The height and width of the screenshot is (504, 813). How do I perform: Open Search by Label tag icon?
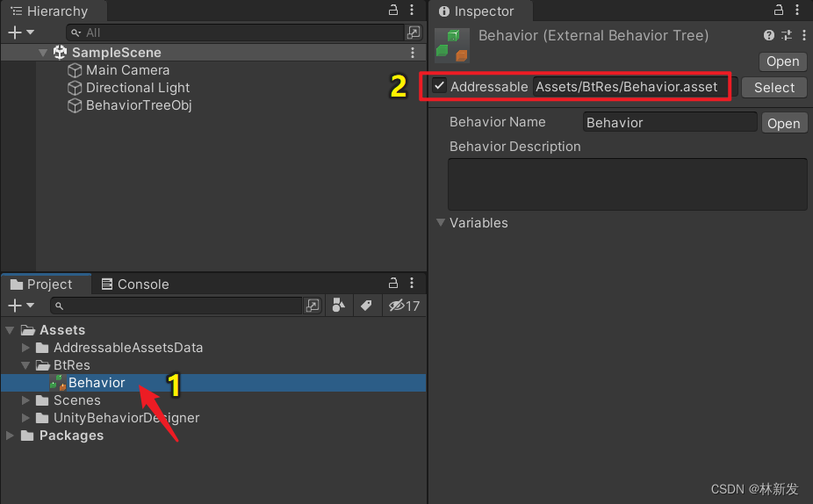point(366,306)
